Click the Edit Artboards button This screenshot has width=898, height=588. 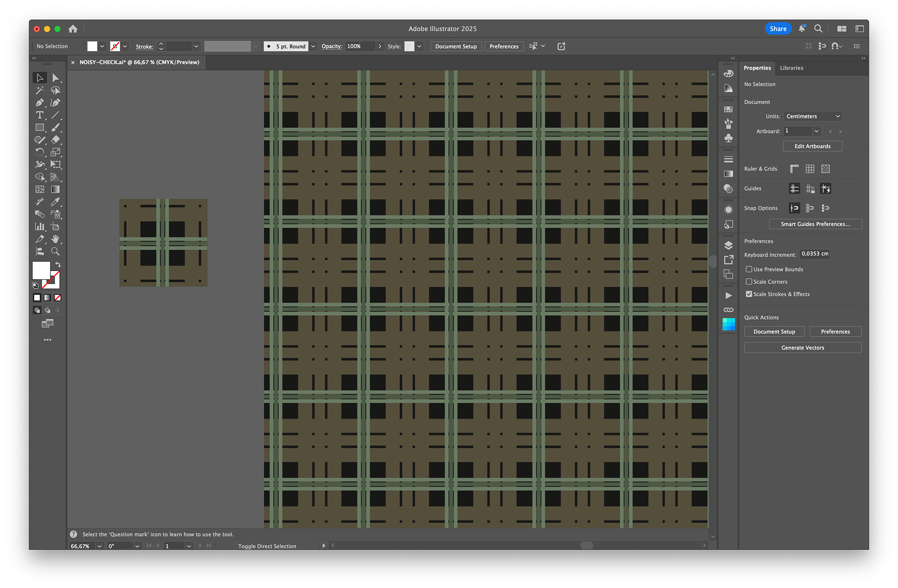[812, 146]
